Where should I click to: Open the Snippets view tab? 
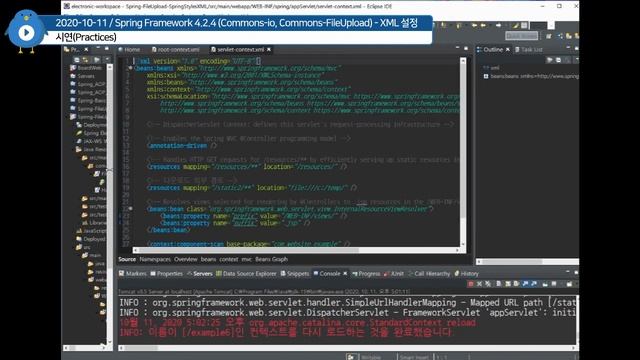tap(295, 273)
